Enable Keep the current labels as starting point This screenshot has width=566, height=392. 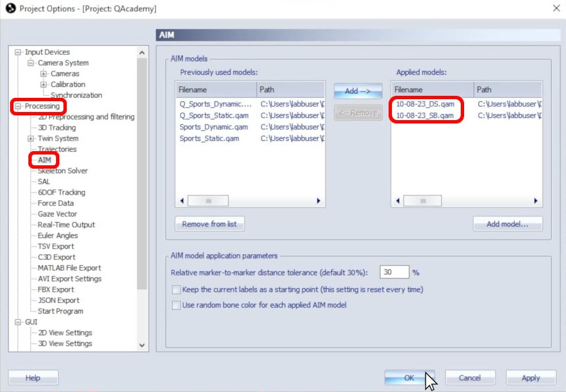click(x=177, y=289)
